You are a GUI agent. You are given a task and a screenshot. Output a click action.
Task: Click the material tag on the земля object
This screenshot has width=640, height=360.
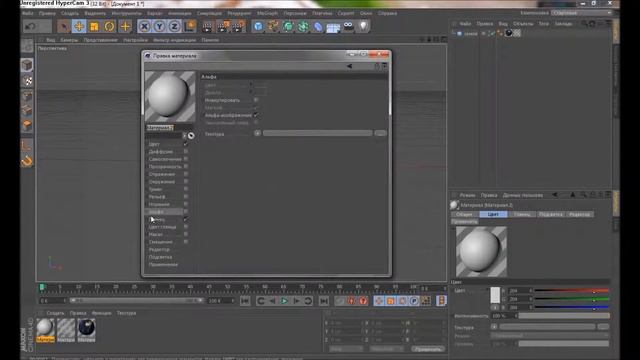pos(509,33)
